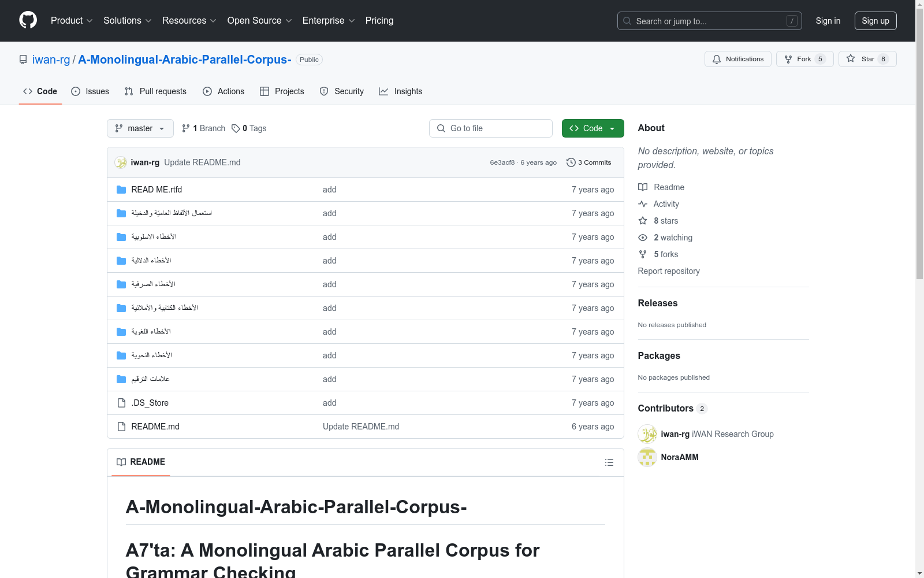The height and width of the screenshot is (578, 924).
Task: Open the الأخطاء النحوية folder
Action: pos(151,355)
